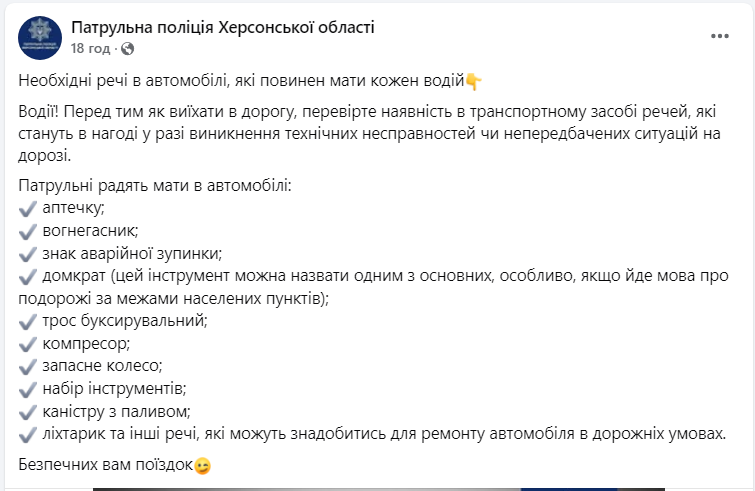Click the Patrol Police page avatar
755x491 pixels.
pyautogui.click(x=39, y=36)
